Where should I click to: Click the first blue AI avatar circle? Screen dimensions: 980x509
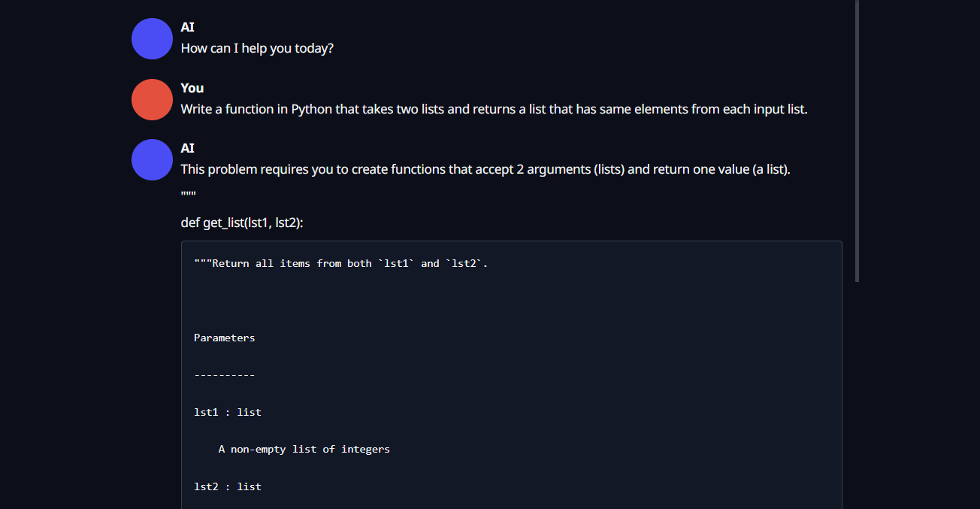pos(153,38)
